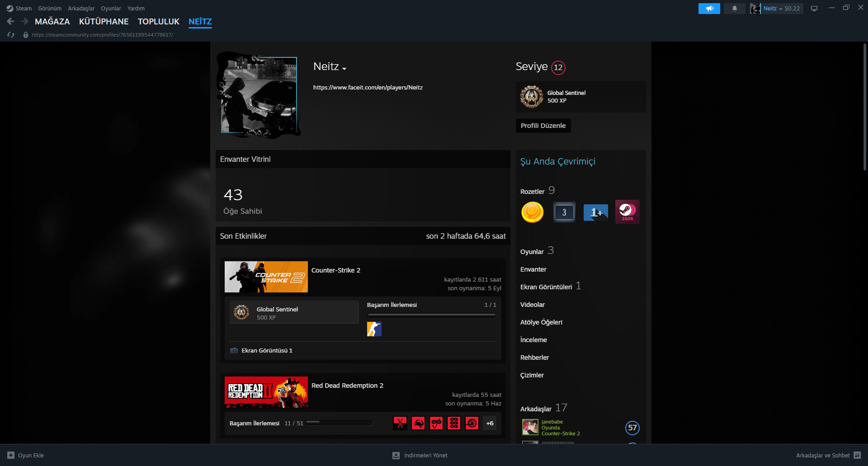Click the blue 1+ badge

pos(596,212)
